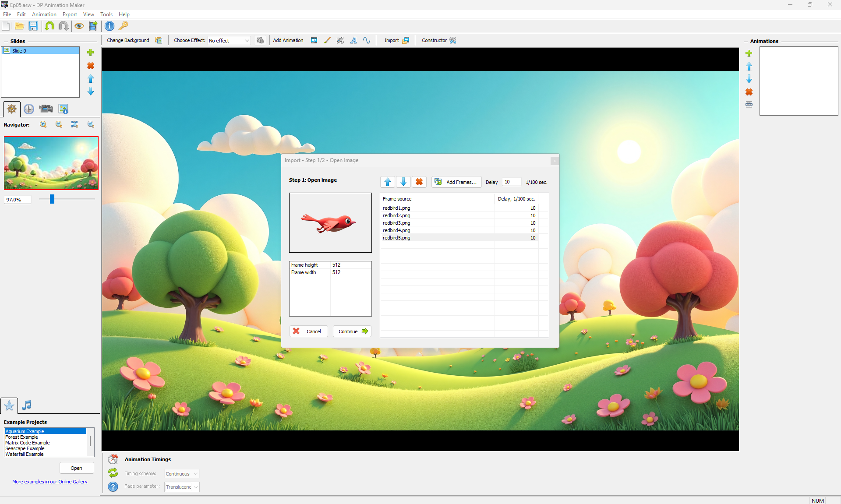841x504 pixels.
Task: Switch to the clock timing tab
Action: click(x=29, y=109)
